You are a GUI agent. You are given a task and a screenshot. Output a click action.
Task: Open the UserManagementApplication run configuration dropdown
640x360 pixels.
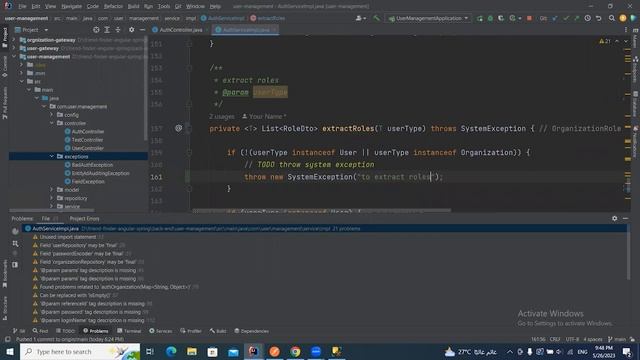428,18
